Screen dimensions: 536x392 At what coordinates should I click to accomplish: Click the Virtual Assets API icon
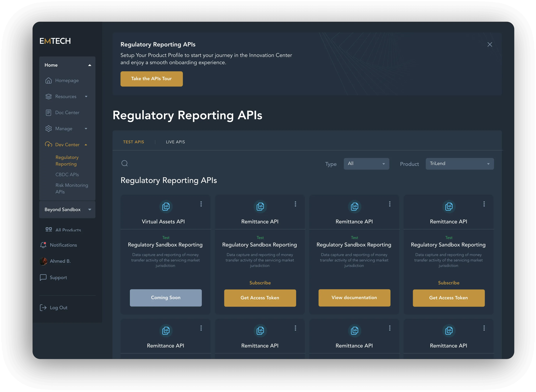(165, 206)
